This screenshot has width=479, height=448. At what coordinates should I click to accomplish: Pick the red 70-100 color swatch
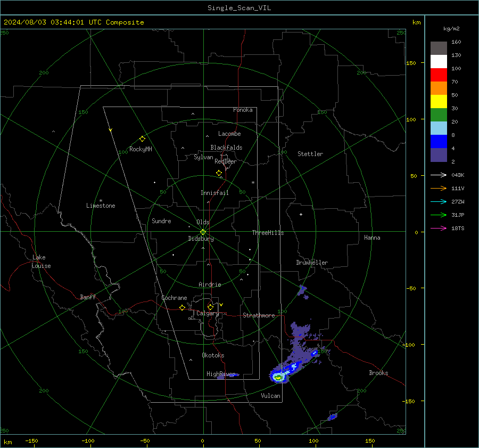click(x=439, y=75)
